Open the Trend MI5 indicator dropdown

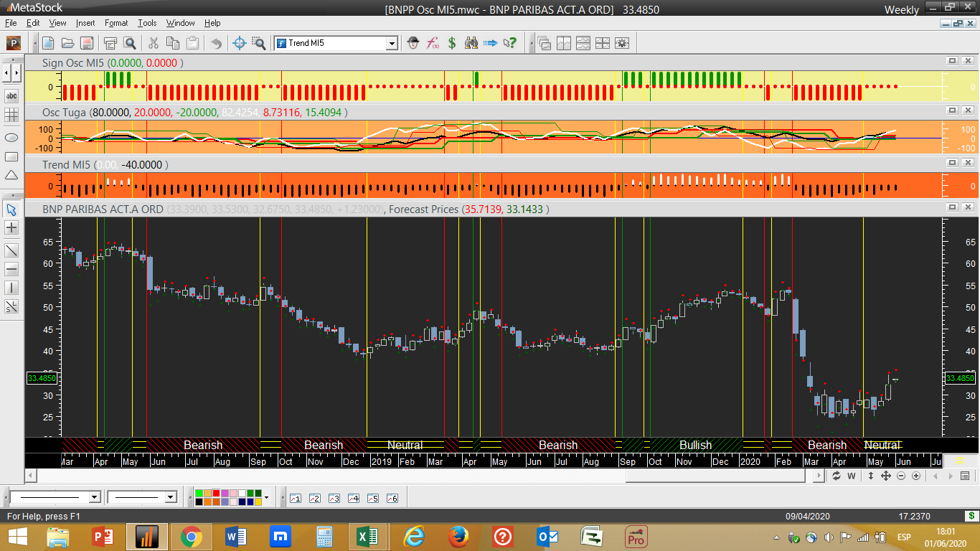coord(392,44)
